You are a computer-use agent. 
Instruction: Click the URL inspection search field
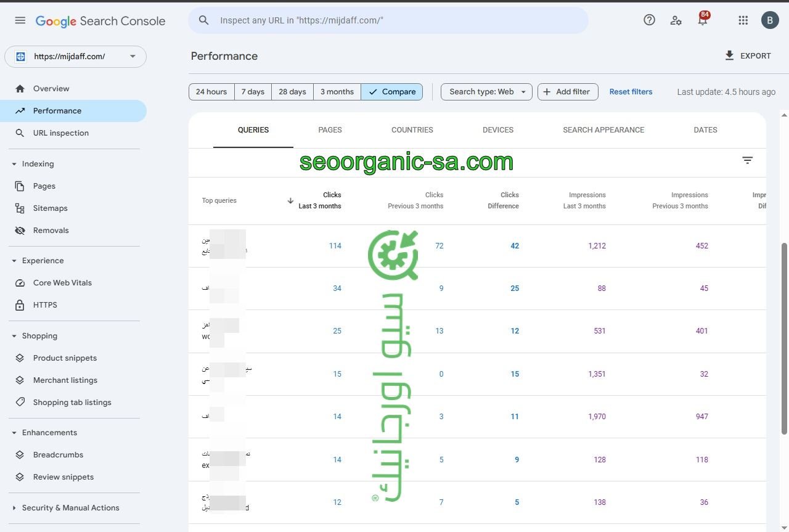[x=394, y=20]
